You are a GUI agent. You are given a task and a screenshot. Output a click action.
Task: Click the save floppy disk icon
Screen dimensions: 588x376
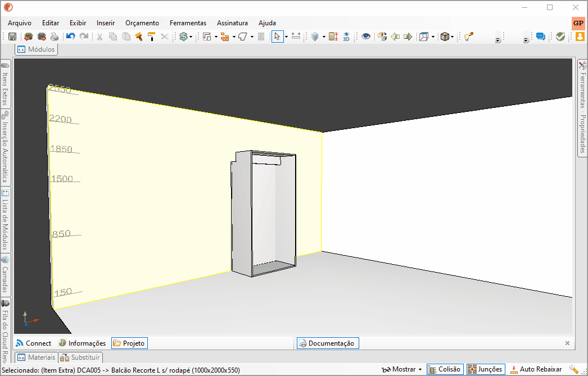12,37
